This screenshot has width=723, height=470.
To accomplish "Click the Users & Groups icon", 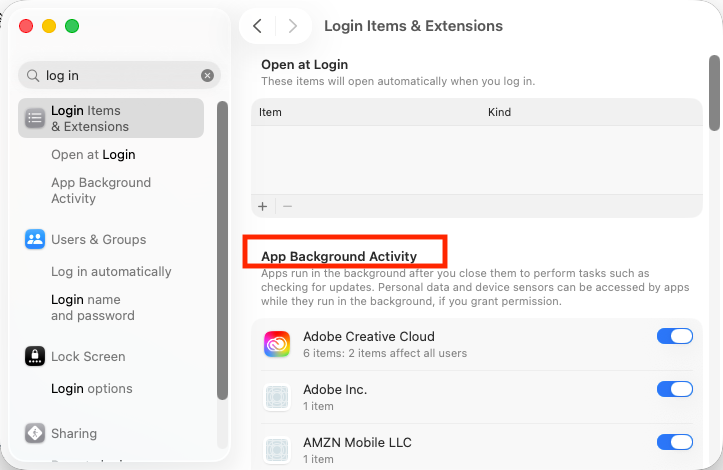I will pyautogui.click(x=35, y=239).
